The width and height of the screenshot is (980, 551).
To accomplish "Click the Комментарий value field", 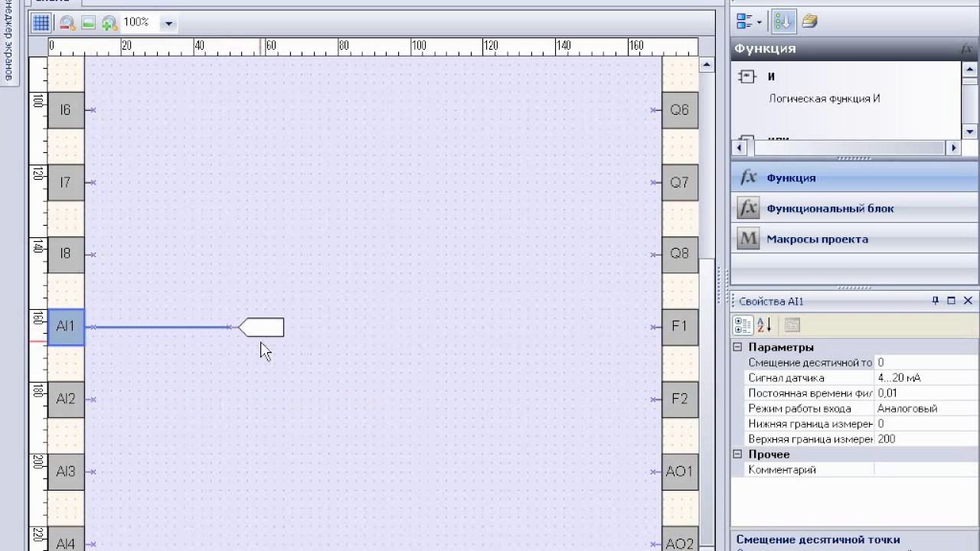I will (926, 470).
